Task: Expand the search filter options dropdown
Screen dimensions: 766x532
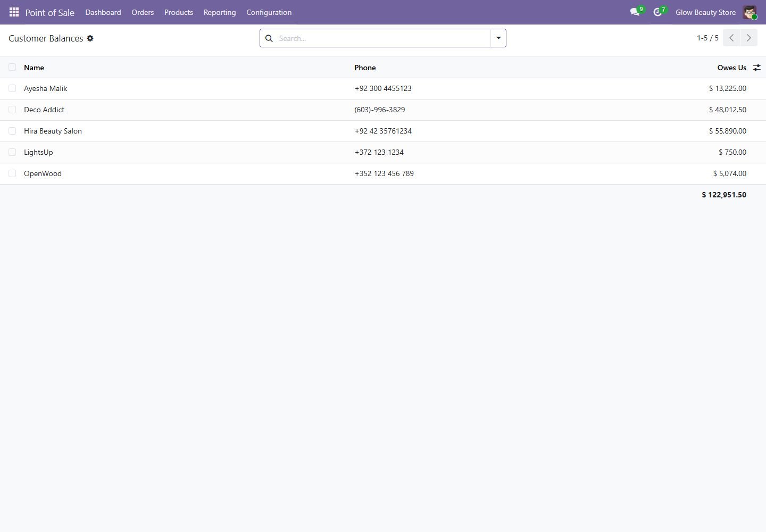Action: pyautogui.click(x=498, y=38)
